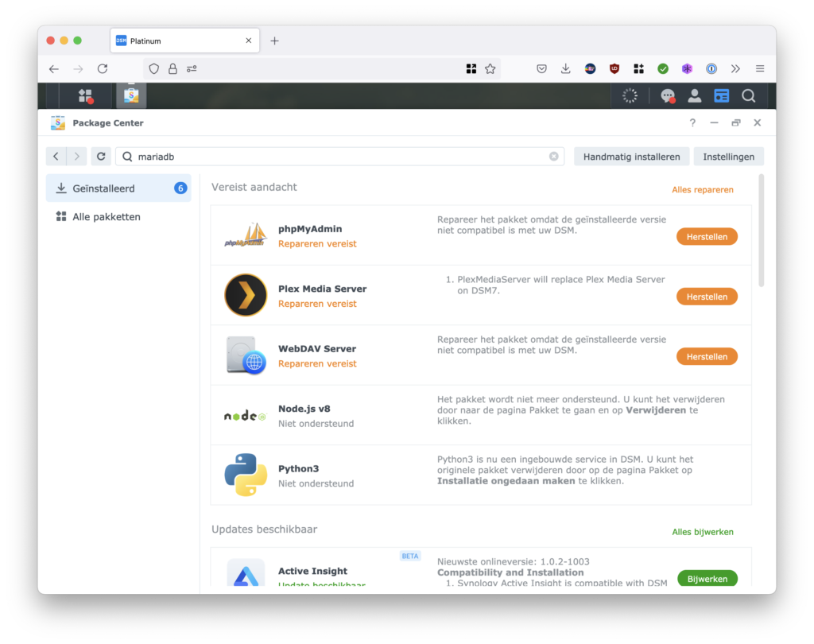Click Bijwerken for Active Insight
814x644 pixels.
pos(707,578)
